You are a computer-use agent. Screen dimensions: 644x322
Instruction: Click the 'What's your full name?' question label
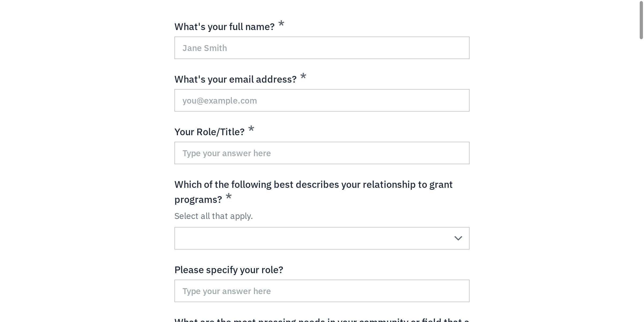[x=225, y=26]
